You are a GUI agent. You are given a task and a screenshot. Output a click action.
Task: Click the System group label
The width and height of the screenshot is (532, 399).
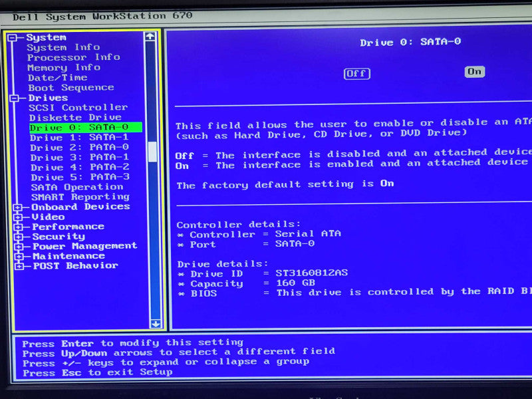coord(47,37)
